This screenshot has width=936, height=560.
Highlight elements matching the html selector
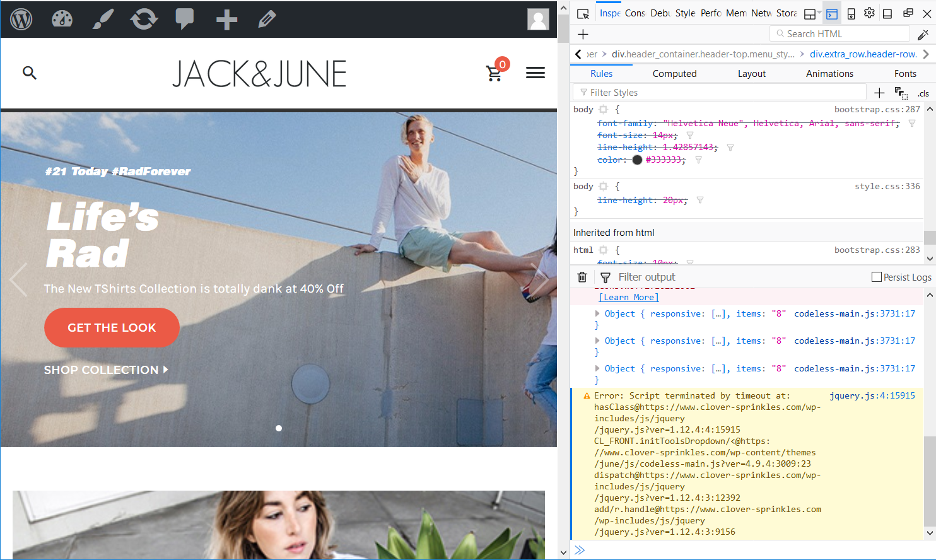point(604,250)
